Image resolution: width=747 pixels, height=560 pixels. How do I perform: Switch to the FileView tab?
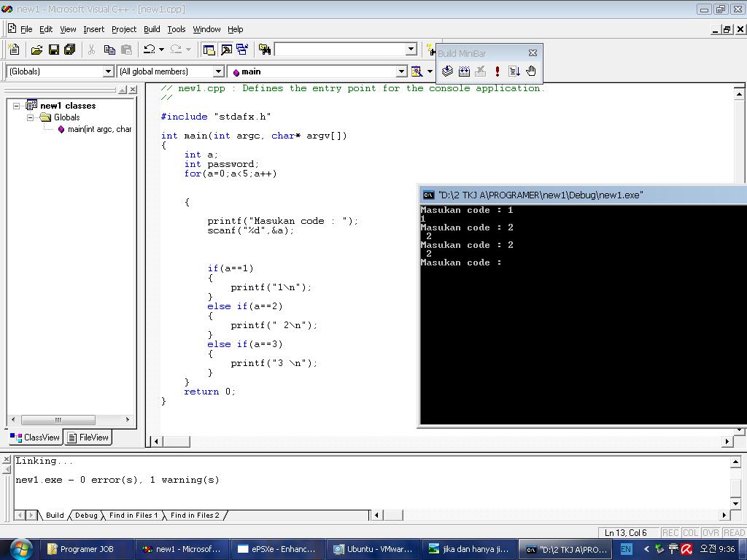point(88,437)
